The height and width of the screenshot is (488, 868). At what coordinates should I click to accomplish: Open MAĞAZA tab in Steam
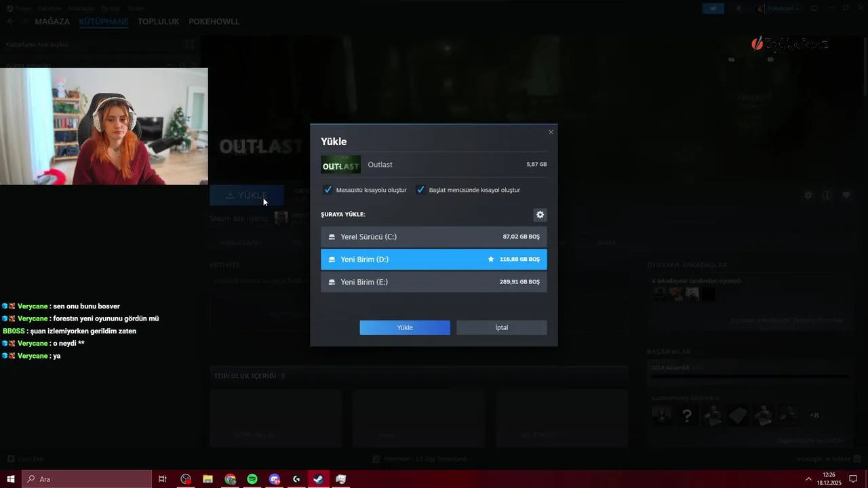(x=52, y=22)
